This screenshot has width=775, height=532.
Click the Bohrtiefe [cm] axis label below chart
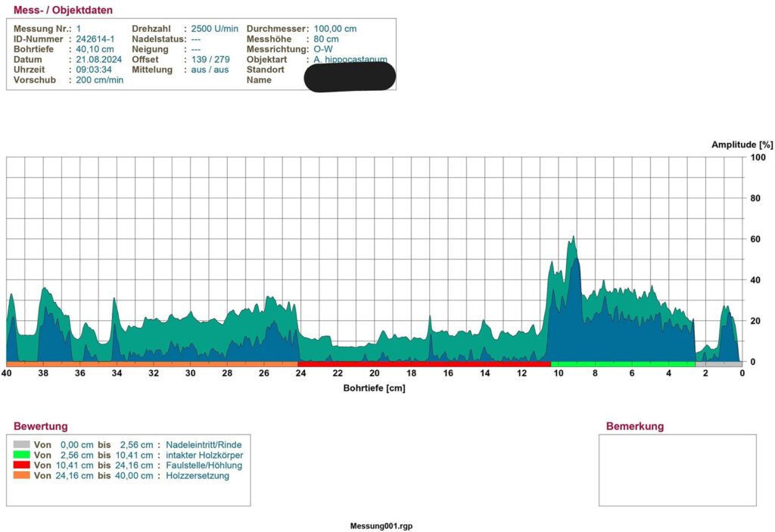[x=374, y=388]
